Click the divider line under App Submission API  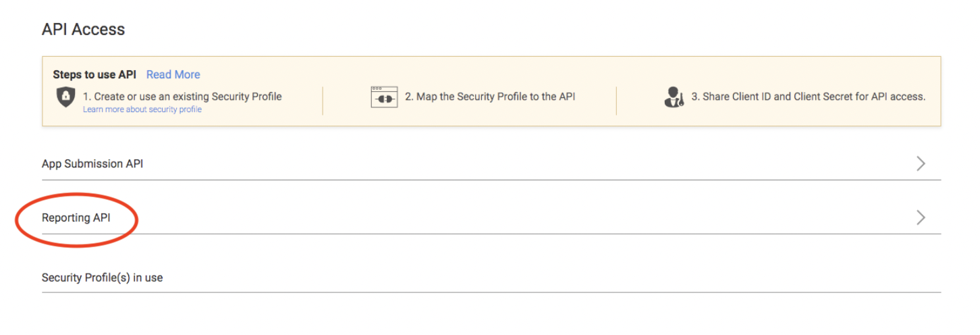coord(491,180)
